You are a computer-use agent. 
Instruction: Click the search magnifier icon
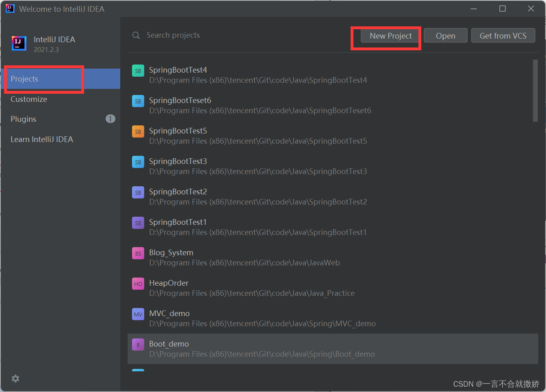(136, 35)
